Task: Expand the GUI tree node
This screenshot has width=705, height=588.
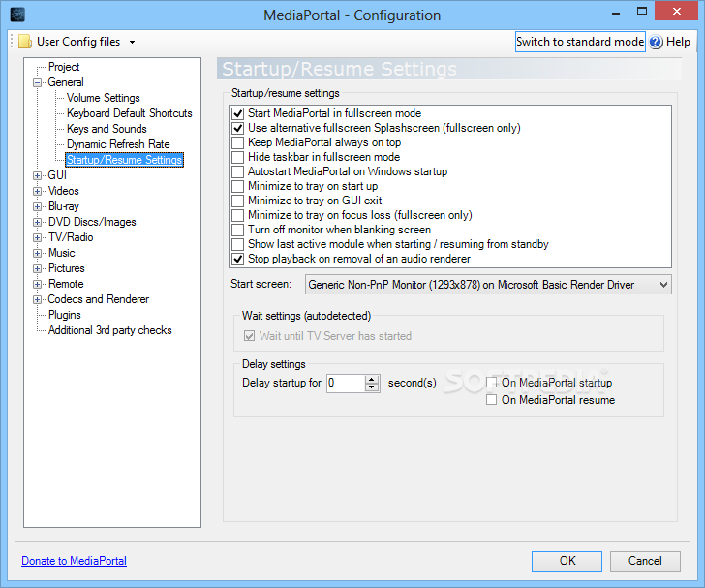Action: tap(38, 176)
